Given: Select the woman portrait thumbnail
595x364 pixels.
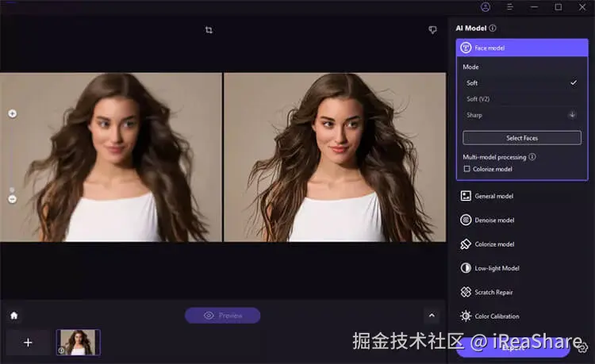Looking at the screenshot, I should click(79, 343).
